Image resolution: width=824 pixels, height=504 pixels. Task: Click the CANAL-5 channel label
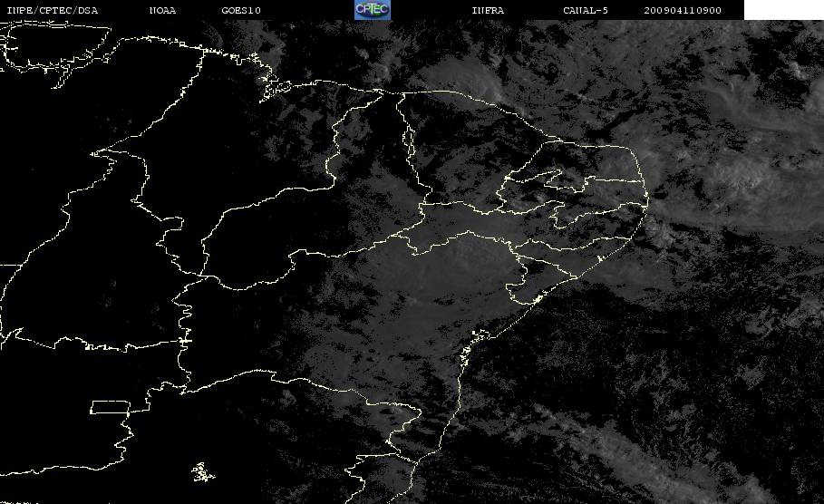(x=586, y=11)
